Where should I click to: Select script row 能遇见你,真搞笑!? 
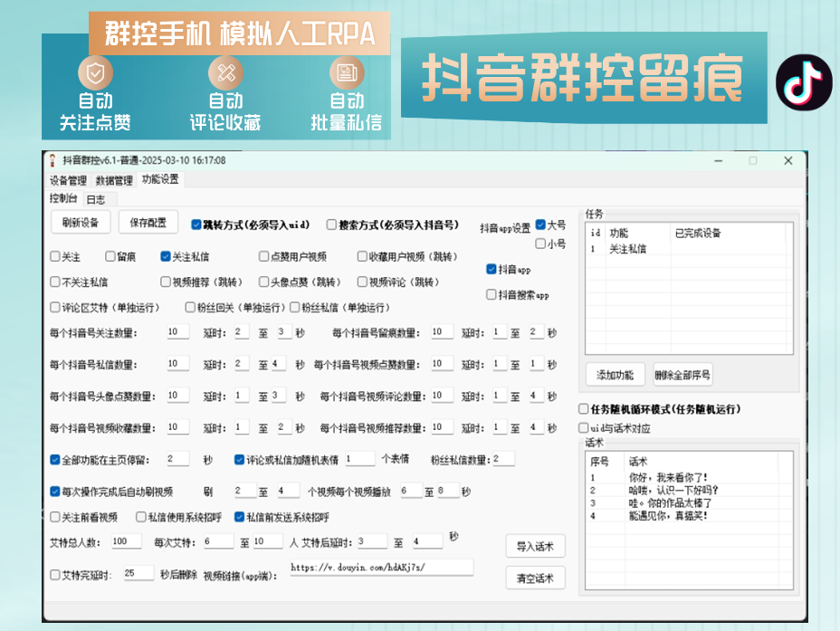(x=689, y=516)
